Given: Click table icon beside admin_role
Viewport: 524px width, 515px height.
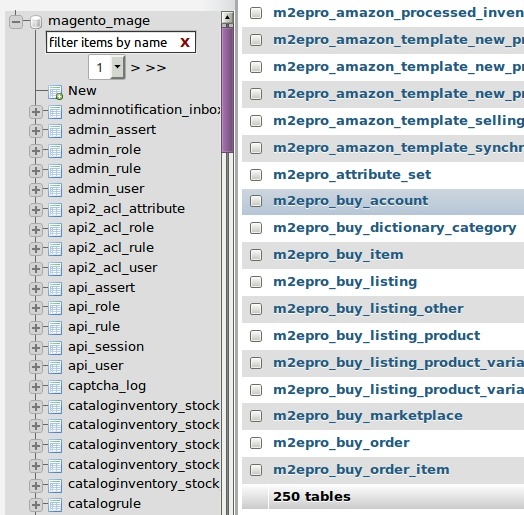Looking at the screenshot, I should tap(55, 151).
